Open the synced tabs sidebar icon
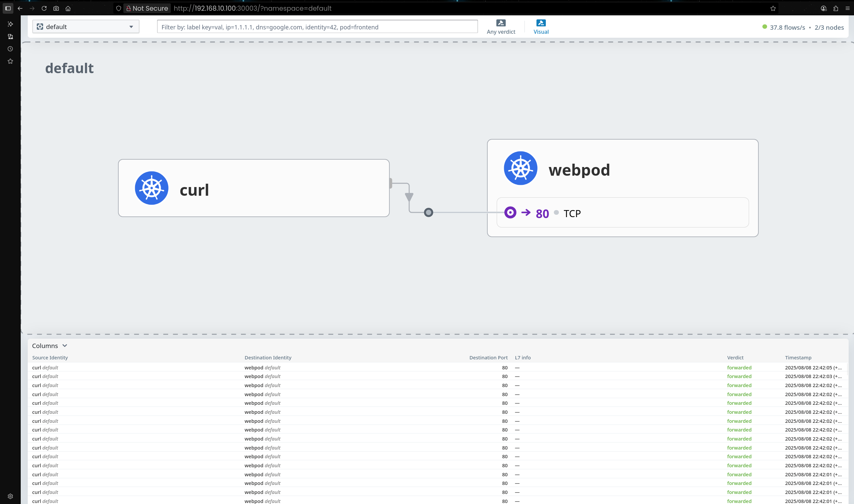The image size is (854, 504). pyautogui.click(x=10, y=36)
